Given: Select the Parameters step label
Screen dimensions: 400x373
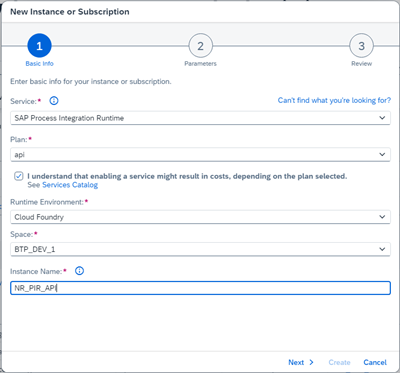Looking at the screenshot, I should coord(200,64).
